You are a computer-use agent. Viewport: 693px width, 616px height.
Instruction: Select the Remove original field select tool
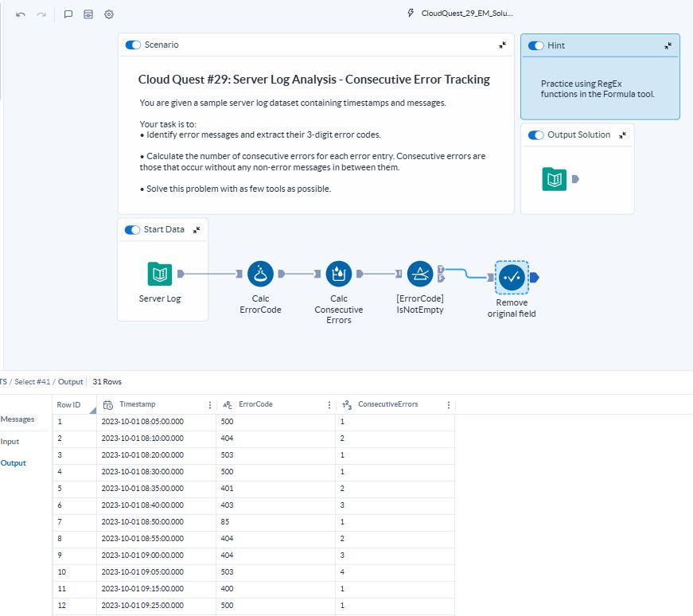(512, 277)
